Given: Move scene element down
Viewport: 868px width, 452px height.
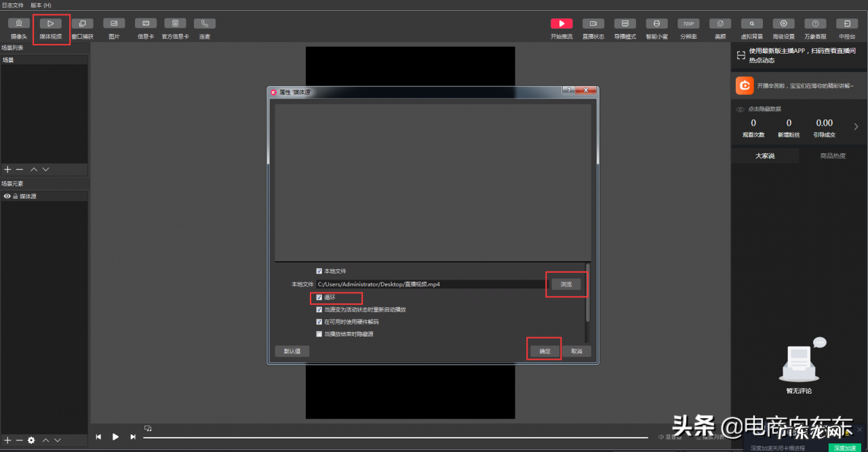Looking at the screenshot, I should (58, 440).
